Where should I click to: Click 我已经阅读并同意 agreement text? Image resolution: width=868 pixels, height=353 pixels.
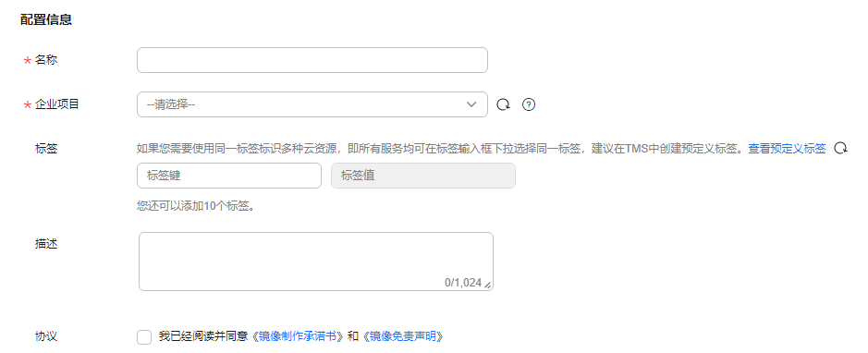tap(204, 336)
